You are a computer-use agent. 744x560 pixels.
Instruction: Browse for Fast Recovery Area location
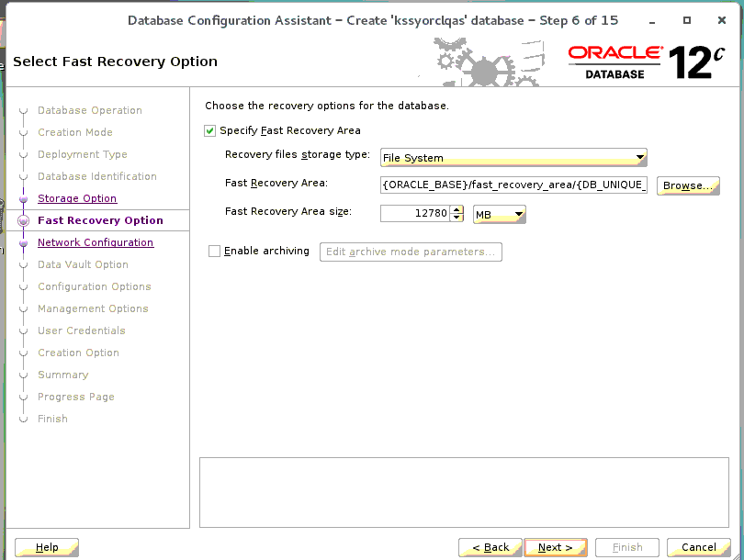tap(687, 185)
